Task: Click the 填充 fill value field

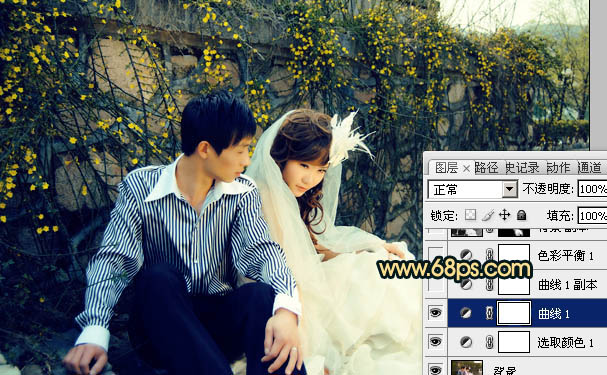Action: point(592,216)
